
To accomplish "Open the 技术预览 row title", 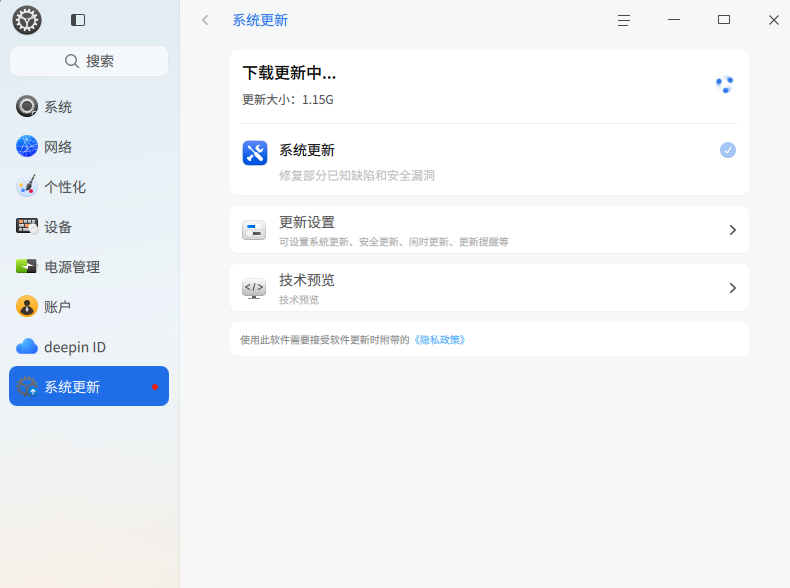I will click(307, 280).
